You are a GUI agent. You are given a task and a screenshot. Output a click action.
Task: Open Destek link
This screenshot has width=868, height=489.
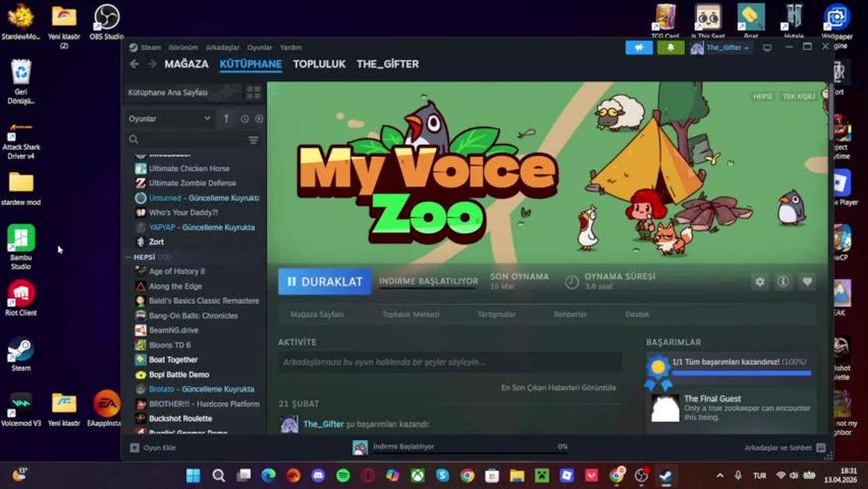pos(637,314)
